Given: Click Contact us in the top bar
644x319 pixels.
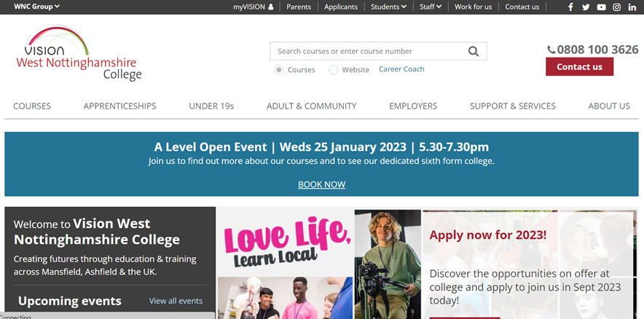Looking at the screenshot, I should 522,7.
